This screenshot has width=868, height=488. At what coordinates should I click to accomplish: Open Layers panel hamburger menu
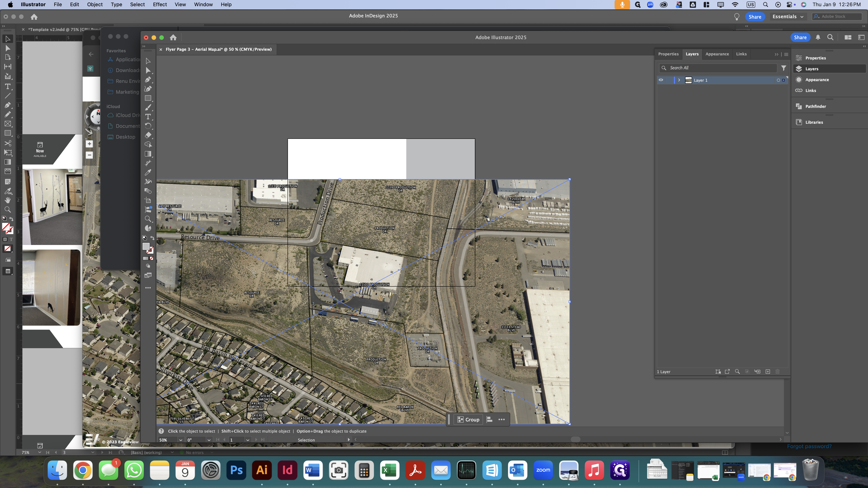[786, 54]
